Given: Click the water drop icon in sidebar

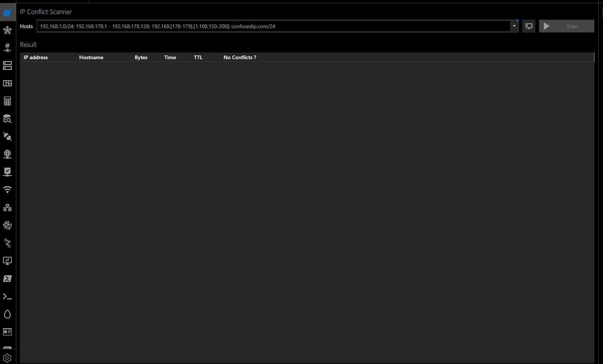Looking at the screenshot, I should coord(7,314).
